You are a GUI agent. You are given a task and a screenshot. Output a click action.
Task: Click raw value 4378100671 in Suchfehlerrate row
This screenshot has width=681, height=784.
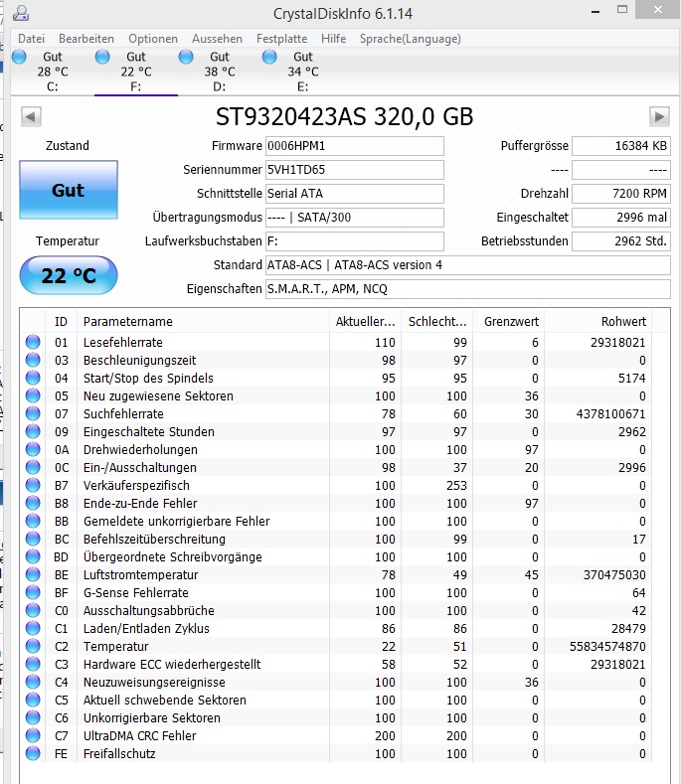click(610, 413)
